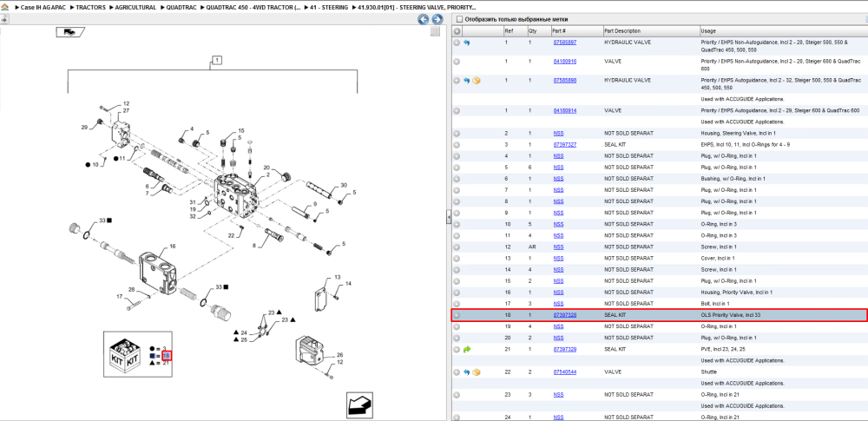
Task: Click the KIT box illustration
Action: point(124,355)
